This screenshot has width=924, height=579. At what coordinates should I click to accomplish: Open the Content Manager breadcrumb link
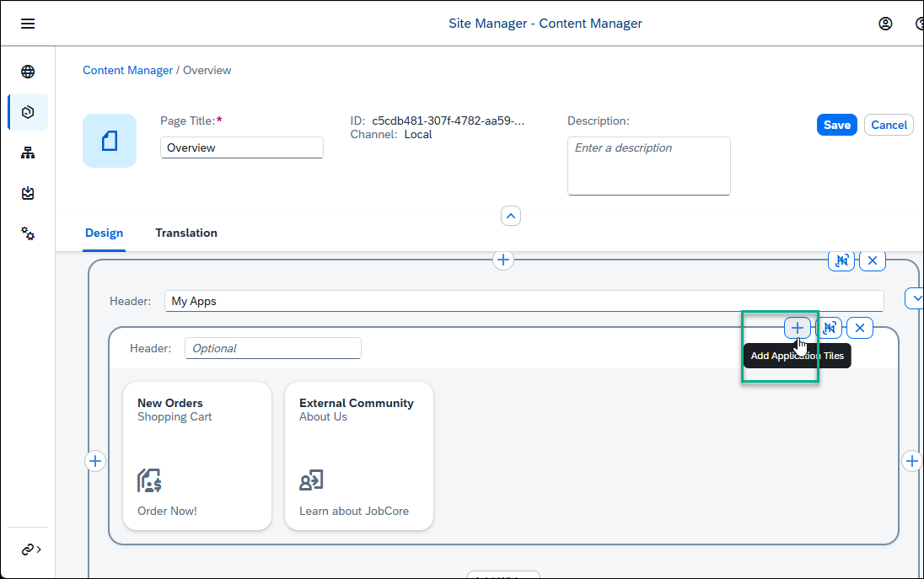(128, 70)
